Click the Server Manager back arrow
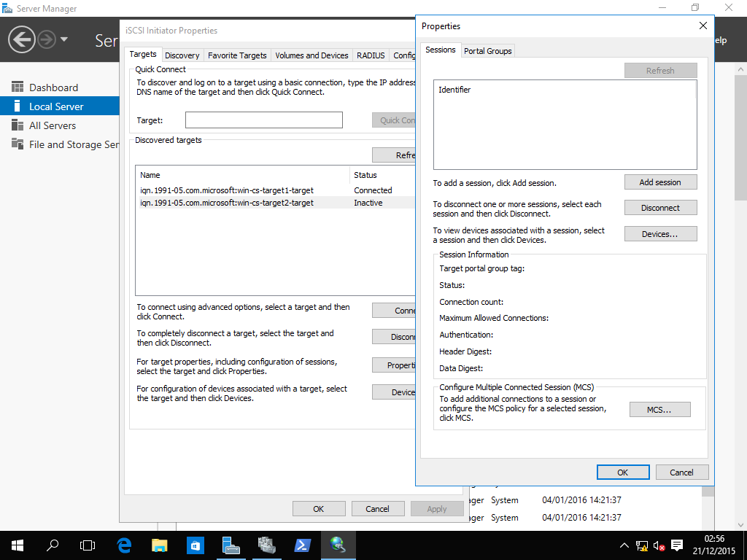The width and height of the screenshot is (747, 560). pyautogui.click(x=22, y=39)
